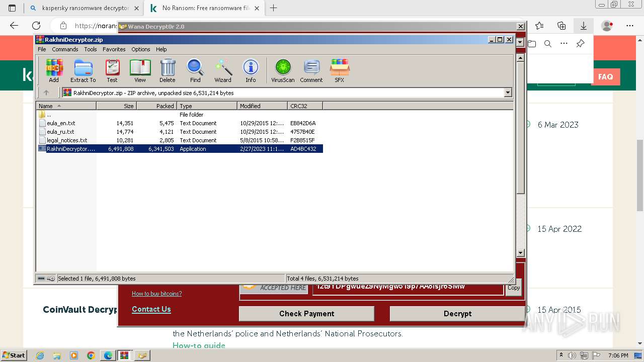Select the legal_notices.txt file row
644x362 pixels.
tap(180, 140)
